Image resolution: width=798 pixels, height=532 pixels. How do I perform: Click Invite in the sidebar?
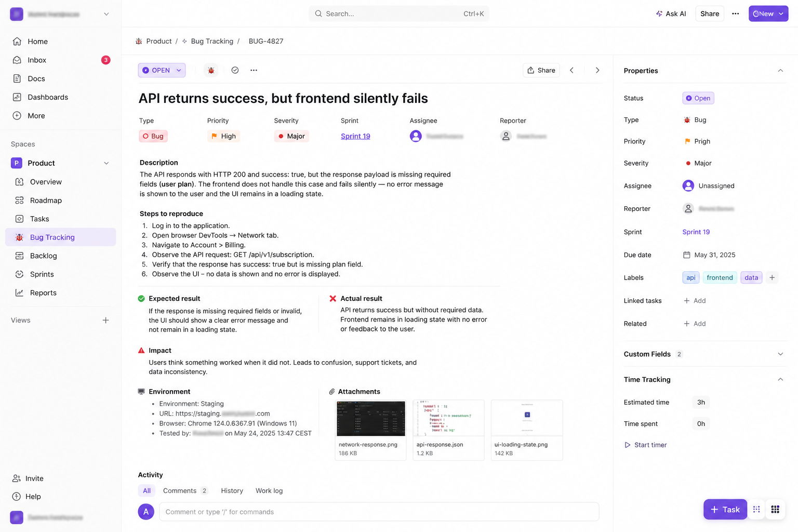coord(28,478)
